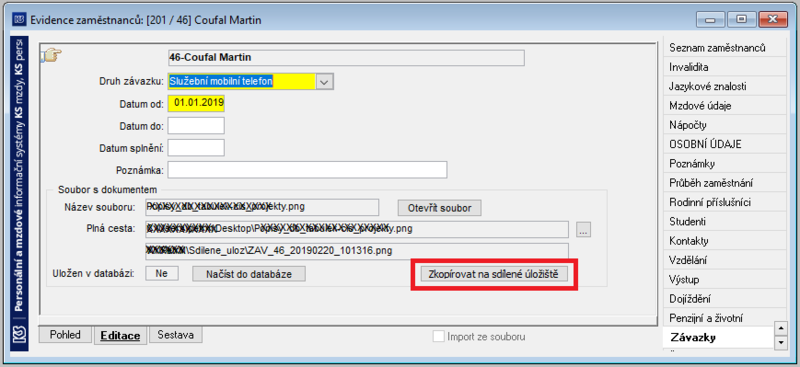Switch to the Pohled tab
Viewport: 800px width, 367px height.
click(x=65, y=335)
